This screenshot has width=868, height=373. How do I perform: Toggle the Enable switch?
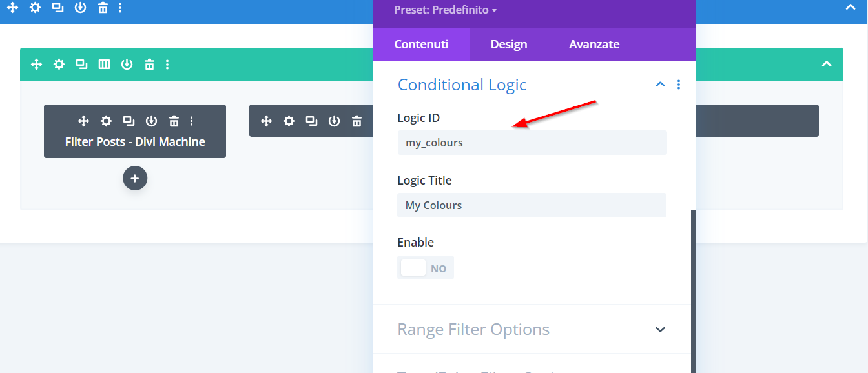[x=425, y=268]
